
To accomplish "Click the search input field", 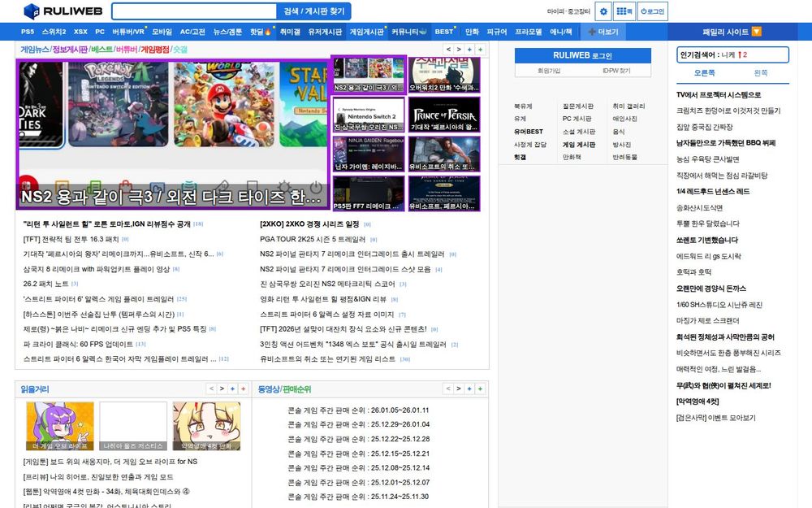I will 194,11.
